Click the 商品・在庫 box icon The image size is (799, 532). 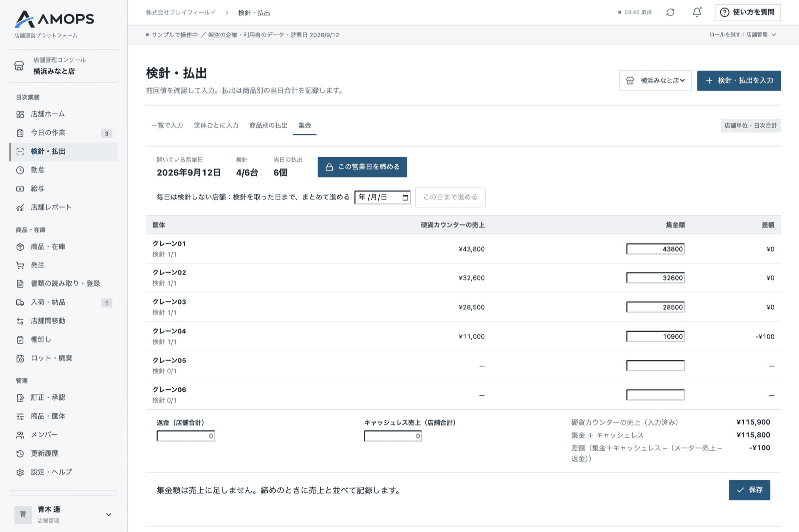(x=20, y=247)
